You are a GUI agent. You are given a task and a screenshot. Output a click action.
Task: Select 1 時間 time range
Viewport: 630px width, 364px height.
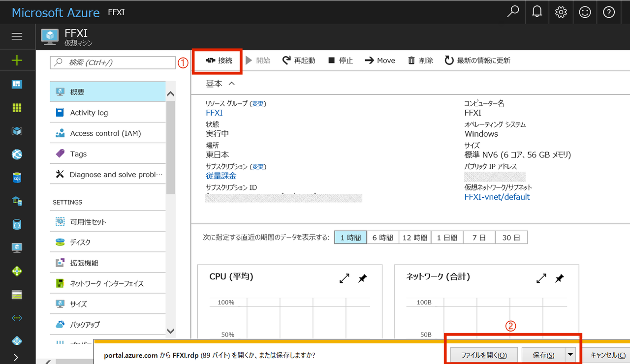(x=351, y=238)
